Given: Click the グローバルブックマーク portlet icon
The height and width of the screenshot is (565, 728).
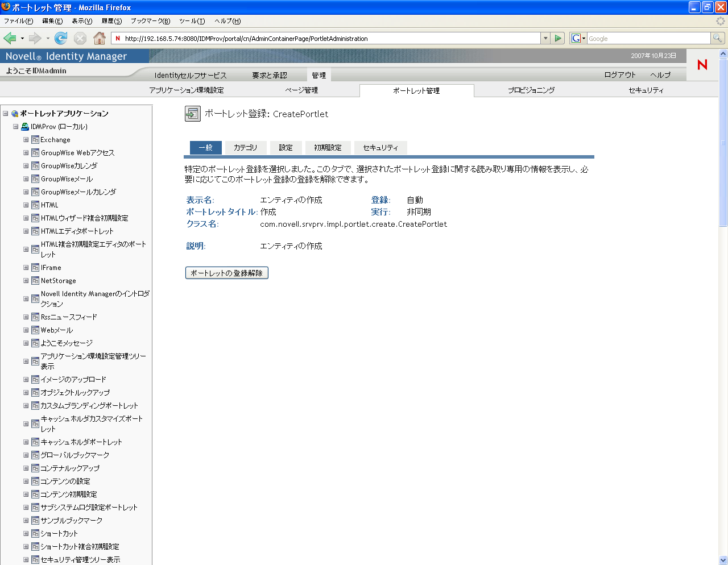Looking at the screenshot, I should [x=35, y=455].
